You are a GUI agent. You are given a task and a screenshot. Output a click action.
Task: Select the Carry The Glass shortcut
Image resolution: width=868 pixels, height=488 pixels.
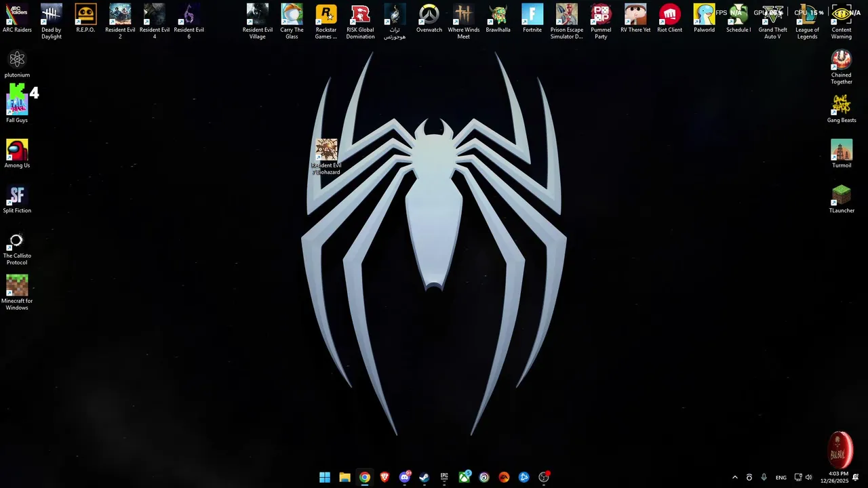(x=292, y=22)
